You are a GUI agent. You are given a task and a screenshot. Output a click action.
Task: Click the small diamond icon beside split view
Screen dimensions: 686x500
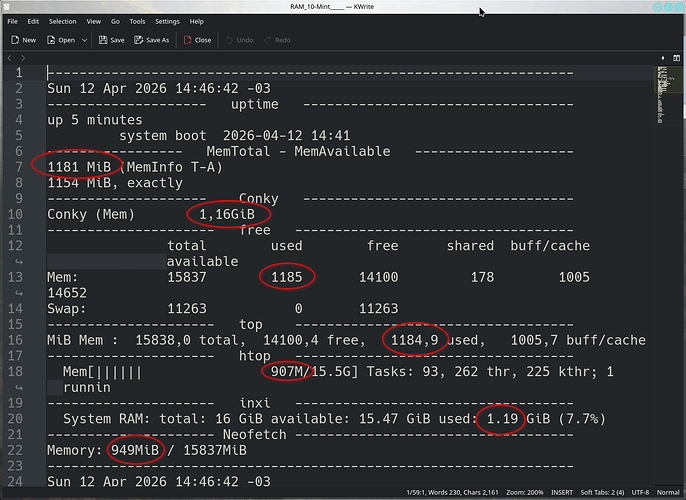(x=663, y=58)
